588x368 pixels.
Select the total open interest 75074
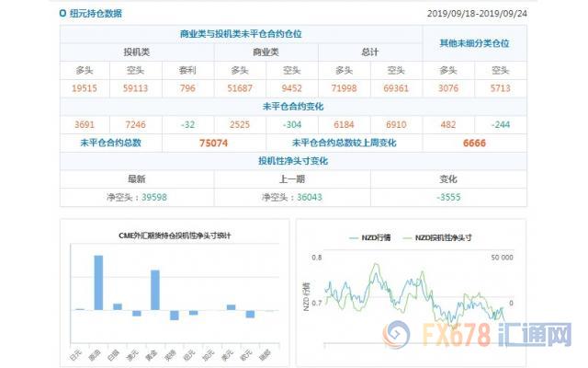214,144
